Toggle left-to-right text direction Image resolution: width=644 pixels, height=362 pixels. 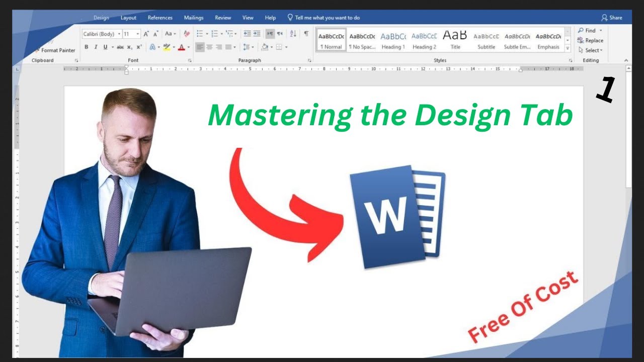coord(270,34)
